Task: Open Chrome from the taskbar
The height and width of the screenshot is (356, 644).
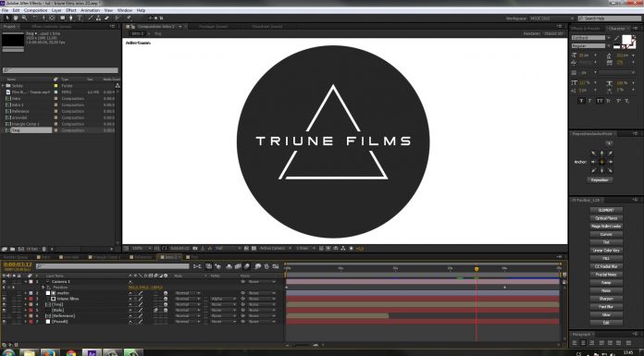Action: tap(71, 352)
